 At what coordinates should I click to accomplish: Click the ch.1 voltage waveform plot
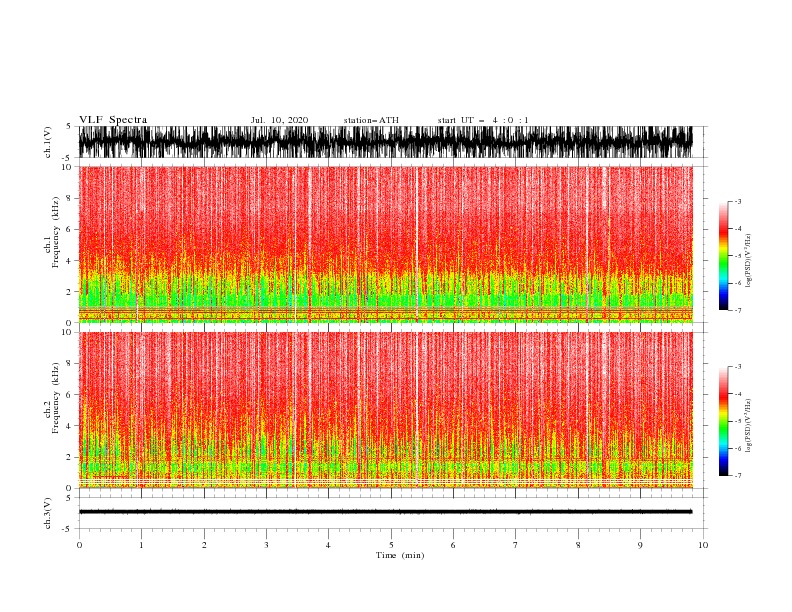(x=385, y=142)
